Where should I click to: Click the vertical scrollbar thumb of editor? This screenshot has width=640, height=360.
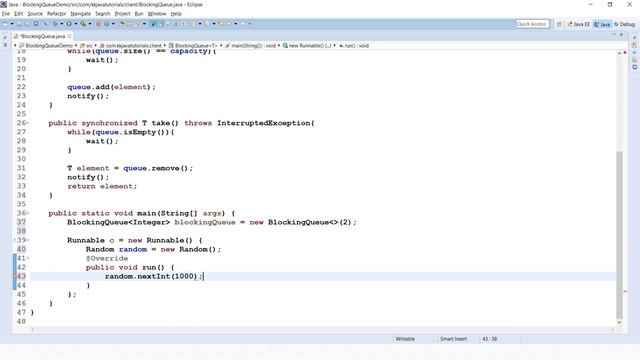tap(619, 235)
